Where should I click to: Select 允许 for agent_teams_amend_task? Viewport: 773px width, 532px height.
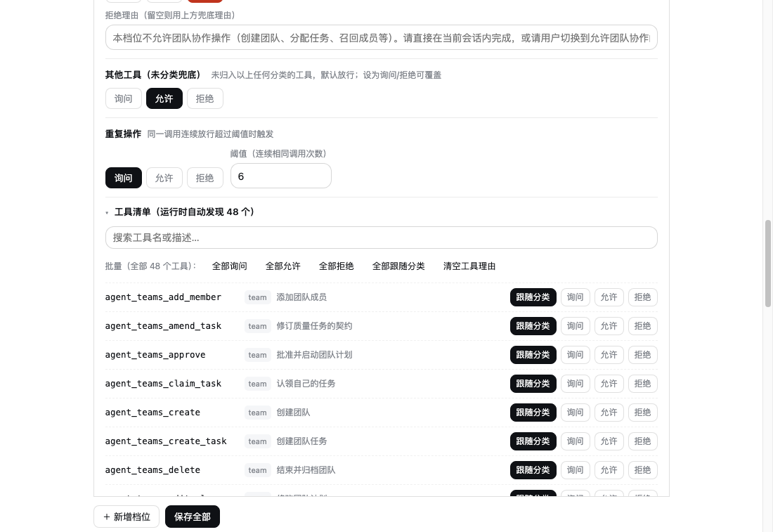tap(609, 326)
